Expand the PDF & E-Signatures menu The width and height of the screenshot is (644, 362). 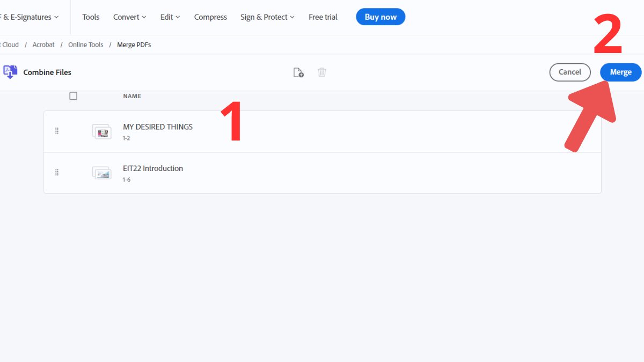click(x=27, y=17)
